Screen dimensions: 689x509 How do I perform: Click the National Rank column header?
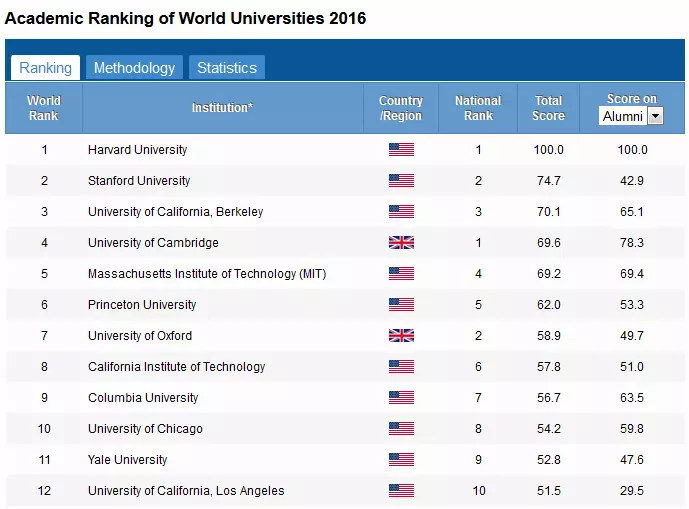coord(478,108)
